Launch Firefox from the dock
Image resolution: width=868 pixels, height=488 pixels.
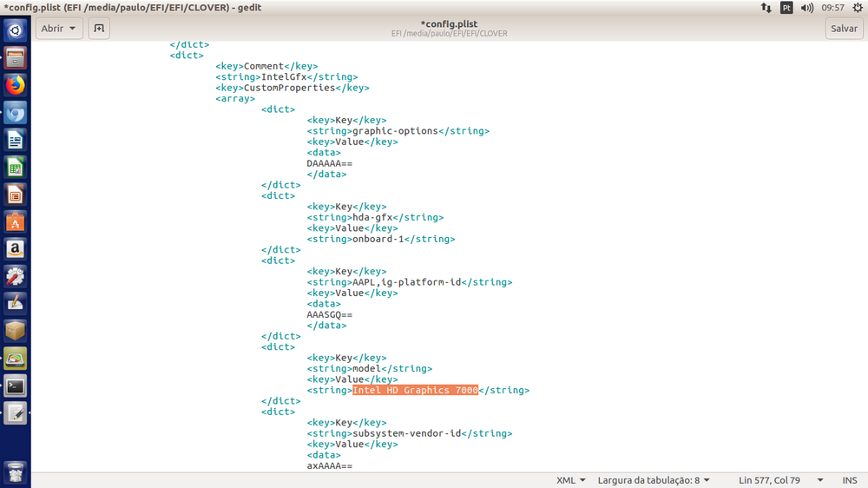coord(16,85)
